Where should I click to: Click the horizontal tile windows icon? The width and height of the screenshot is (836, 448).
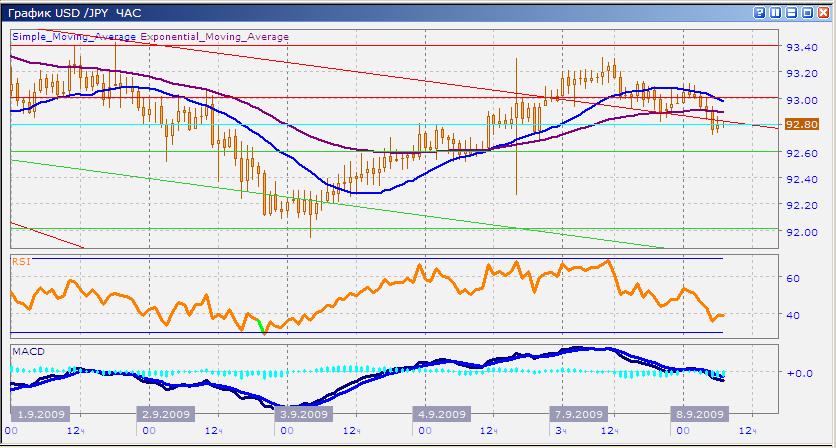(792, 12)
